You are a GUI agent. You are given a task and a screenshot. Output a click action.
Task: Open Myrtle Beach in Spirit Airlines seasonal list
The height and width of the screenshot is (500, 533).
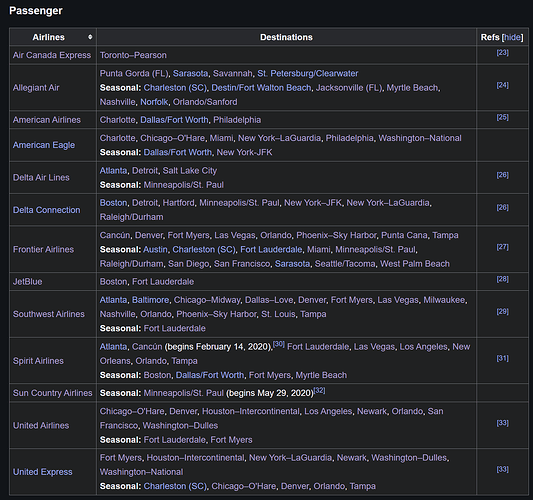tap(321, 375)
